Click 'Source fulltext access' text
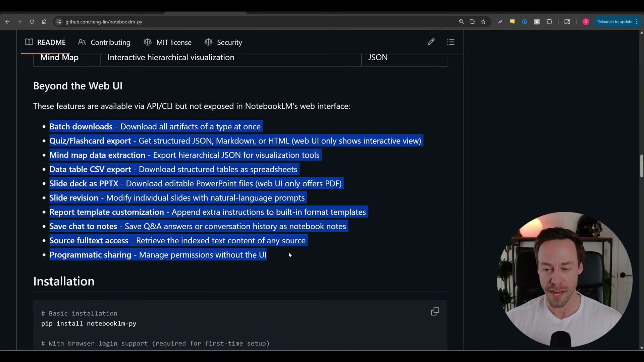The image size is (644, 362). pyautogui.click(x=89, y=241)
